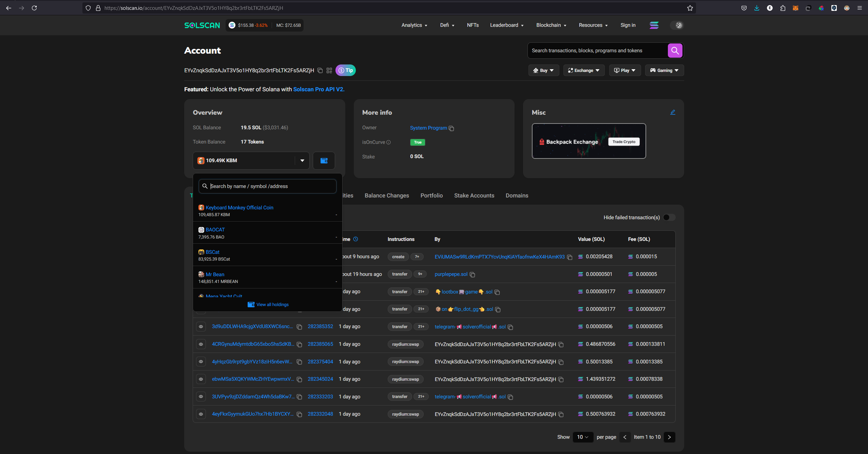This screenshot has width=868, height=454.
Task: Toggle eye icon for 4eyFkxGyymukG… transaction
Action: coord(201,414)
